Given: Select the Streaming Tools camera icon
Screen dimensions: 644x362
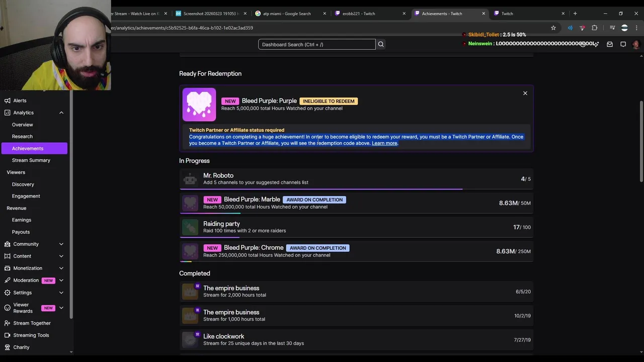Looking at the screenshot, I should pyautogui.click(x=7, y=335).
